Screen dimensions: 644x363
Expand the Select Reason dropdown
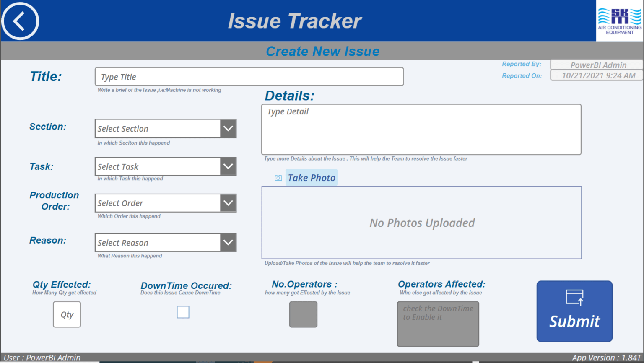click(x=166, y=243)
